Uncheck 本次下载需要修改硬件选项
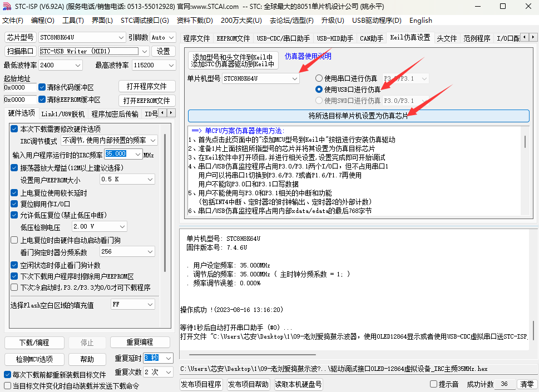 pyautogui.click(x=14, y=129)
